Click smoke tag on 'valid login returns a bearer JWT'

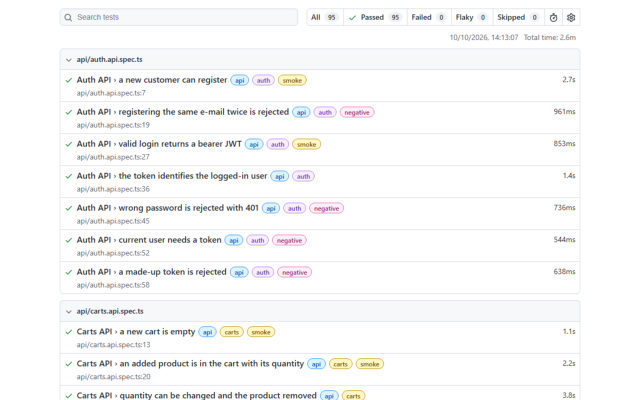click(307, 144)
